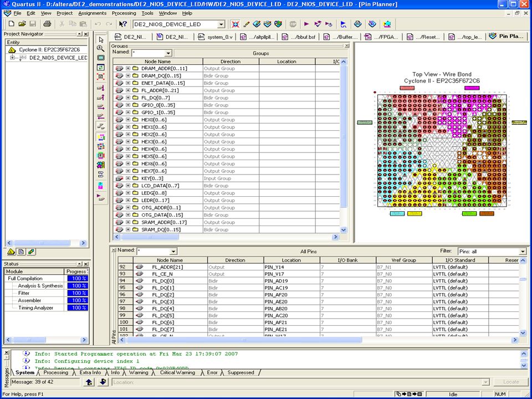Select the SRAM_DQ[0..15] group row
The image size is (532, 399).
226,229
